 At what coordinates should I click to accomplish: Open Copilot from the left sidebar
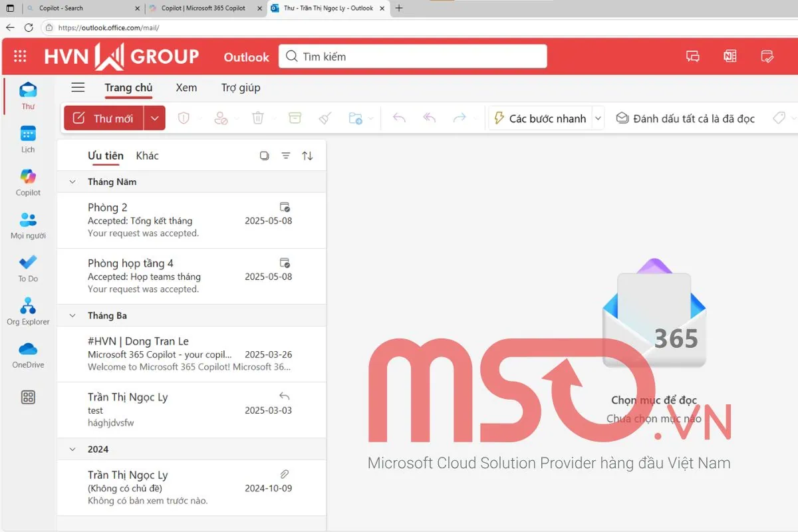pyautogui.click(x=28, y=182)
